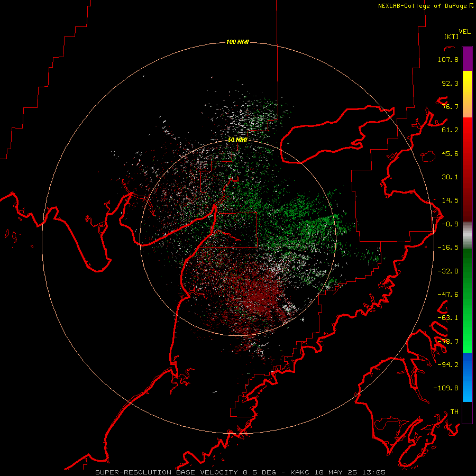The image size is (476, 476).
Task: Click the VEL legend title
Action: 464,32
